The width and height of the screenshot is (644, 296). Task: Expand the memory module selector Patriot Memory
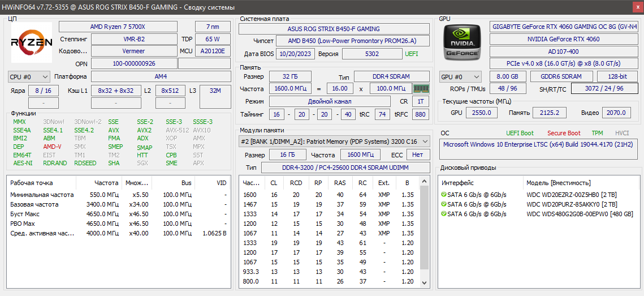334,141
